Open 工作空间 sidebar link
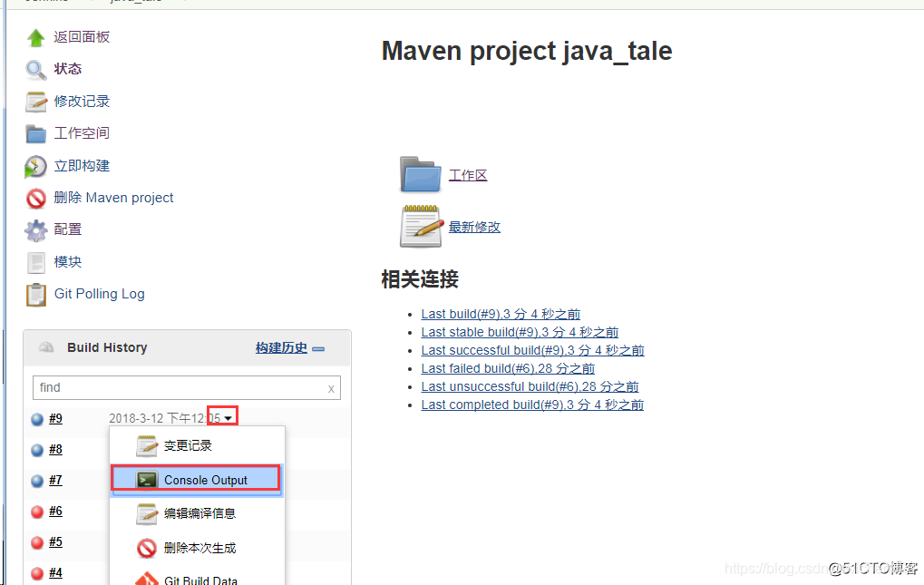Screen dimensions: 924x585 point(82,133)
